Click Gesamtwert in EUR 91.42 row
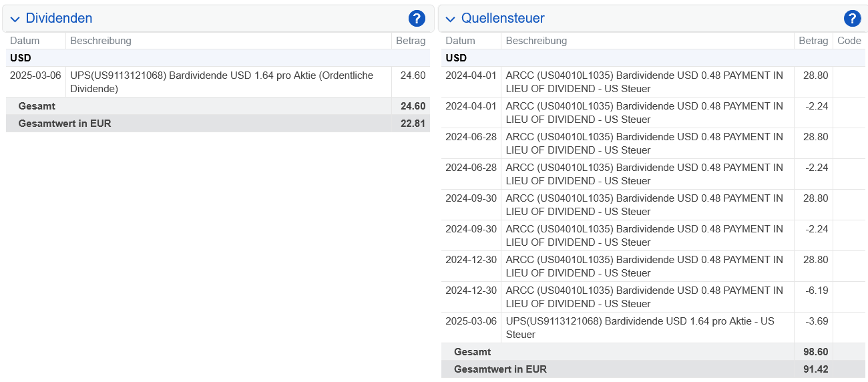 653,369
